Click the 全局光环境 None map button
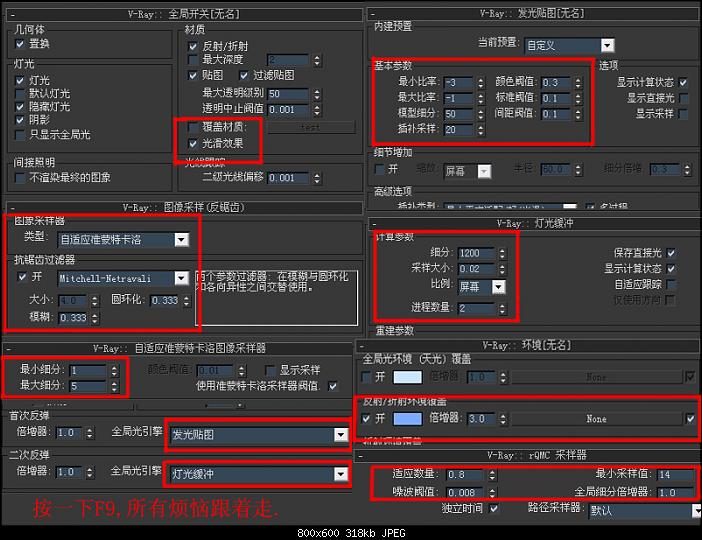The image size is (702, 540). click(x=596, y=377)
